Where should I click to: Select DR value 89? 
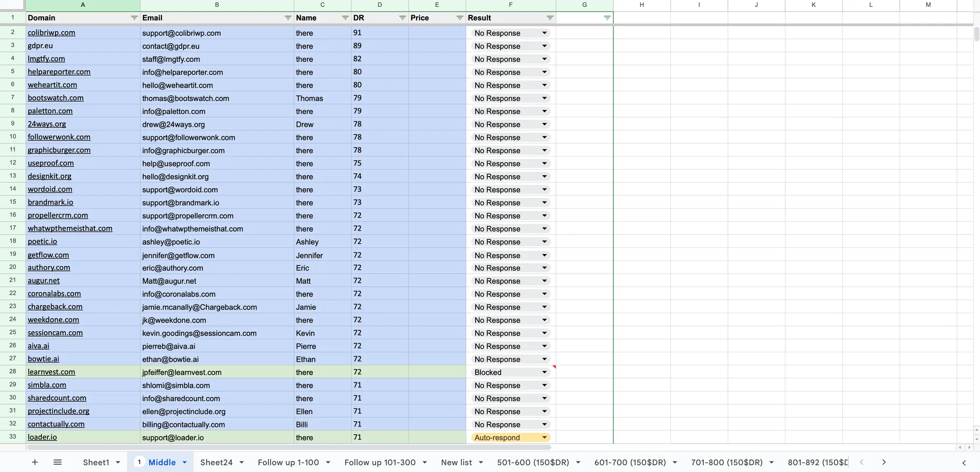[380, 46]
